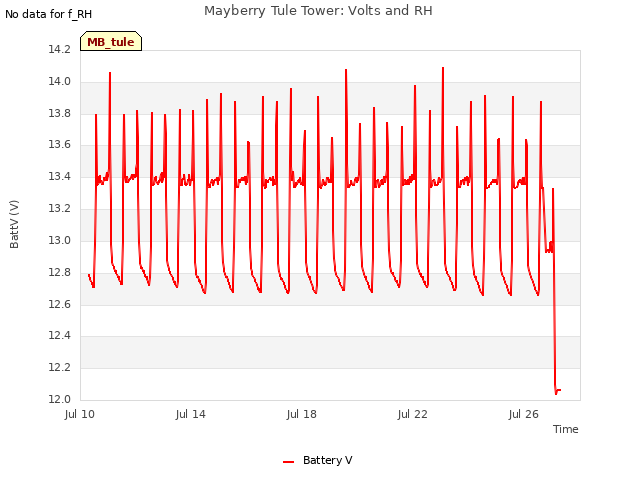Image resolution: width=640 pixels, height=480 pixels.
Task: Click the 13.6 y-axis tick label
Action: click(x=60, y=144)
